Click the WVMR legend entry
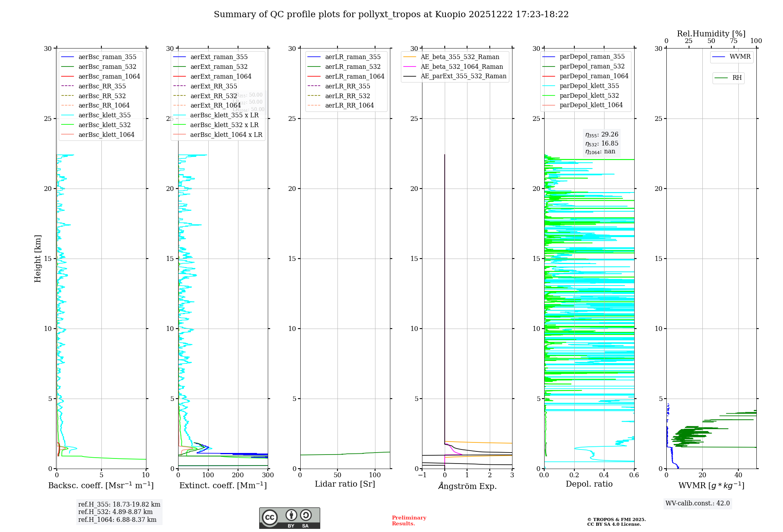Image resolution: width=783 pixels, height=532 pixels. coord(740,57)
